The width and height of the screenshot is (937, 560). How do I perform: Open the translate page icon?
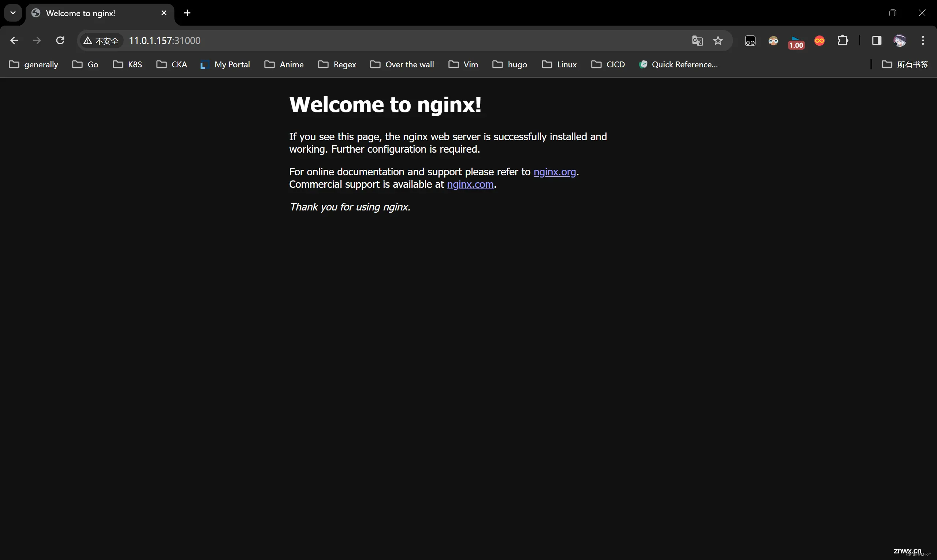697,41
